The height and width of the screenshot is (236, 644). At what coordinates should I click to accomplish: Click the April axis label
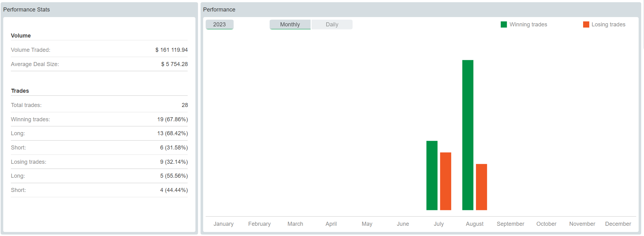(x=331, y=224)
